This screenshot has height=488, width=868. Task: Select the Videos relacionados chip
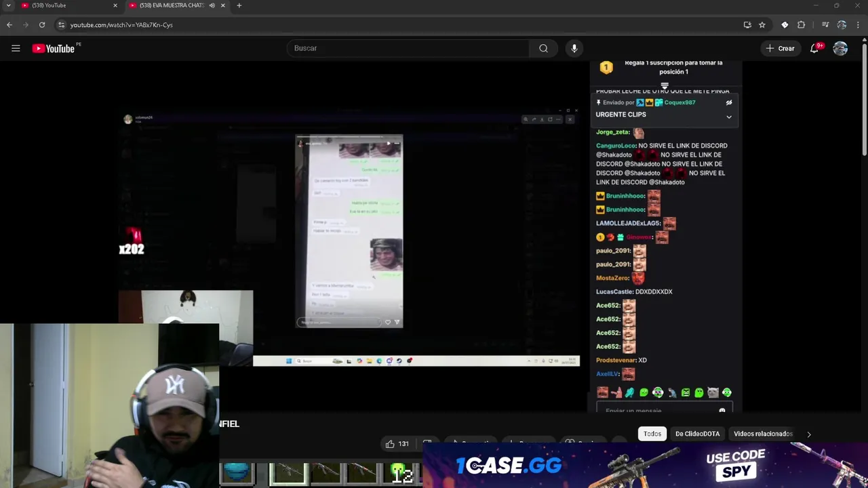pyautogui.click(x=763, y=434)
